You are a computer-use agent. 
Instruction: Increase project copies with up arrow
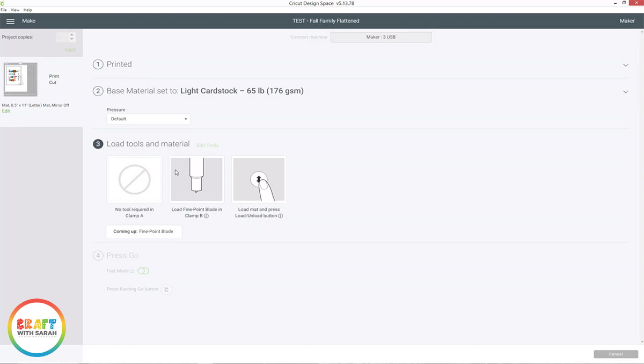[x=72, y=35]
